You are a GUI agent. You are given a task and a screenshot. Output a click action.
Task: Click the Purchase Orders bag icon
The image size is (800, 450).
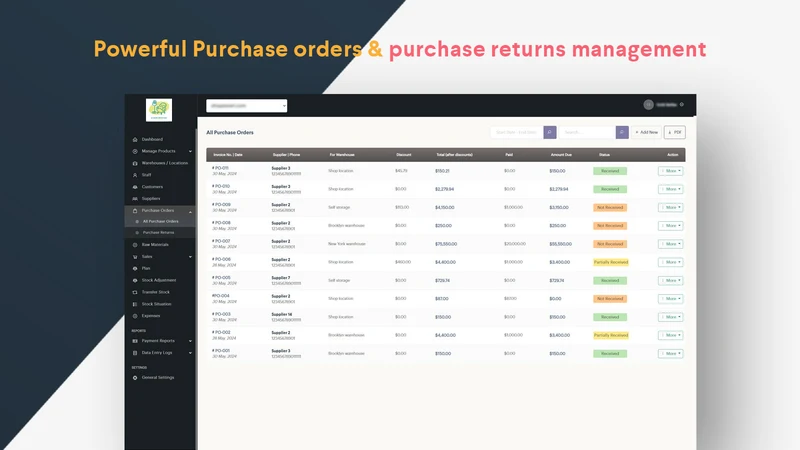[135, 211]
